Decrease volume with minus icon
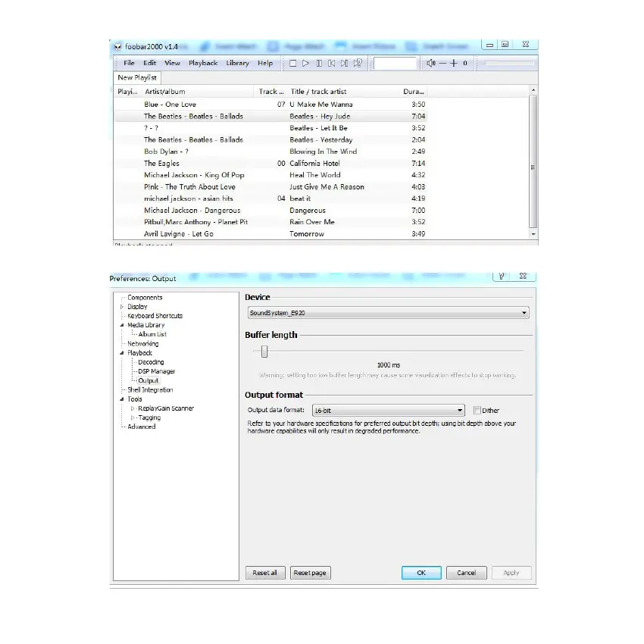 (x=442, y=63)
